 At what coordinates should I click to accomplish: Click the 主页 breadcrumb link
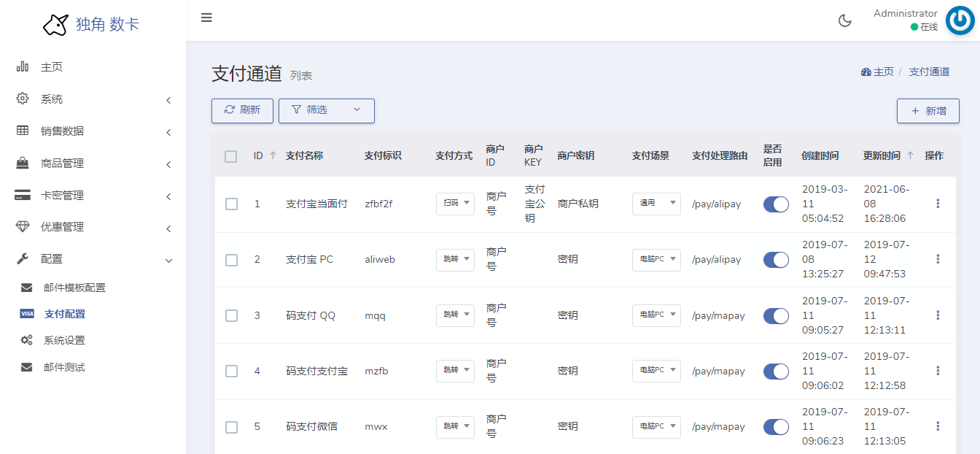click(883, 72)
